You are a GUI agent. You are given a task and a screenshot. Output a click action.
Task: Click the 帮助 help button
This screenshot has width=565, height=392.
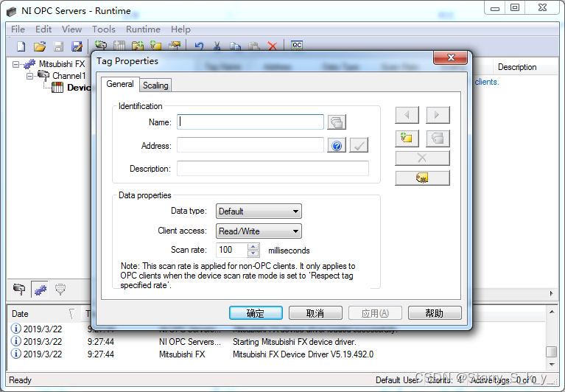click(435, 313)
